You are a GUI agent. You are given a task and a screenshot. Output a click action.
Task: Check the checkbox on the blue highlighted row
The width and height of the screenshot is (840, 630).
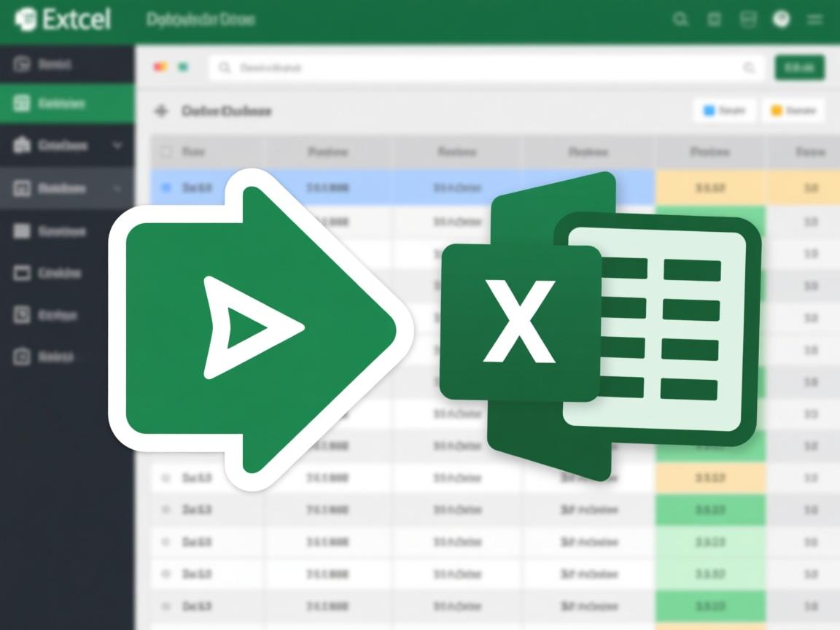click(166, 187)
